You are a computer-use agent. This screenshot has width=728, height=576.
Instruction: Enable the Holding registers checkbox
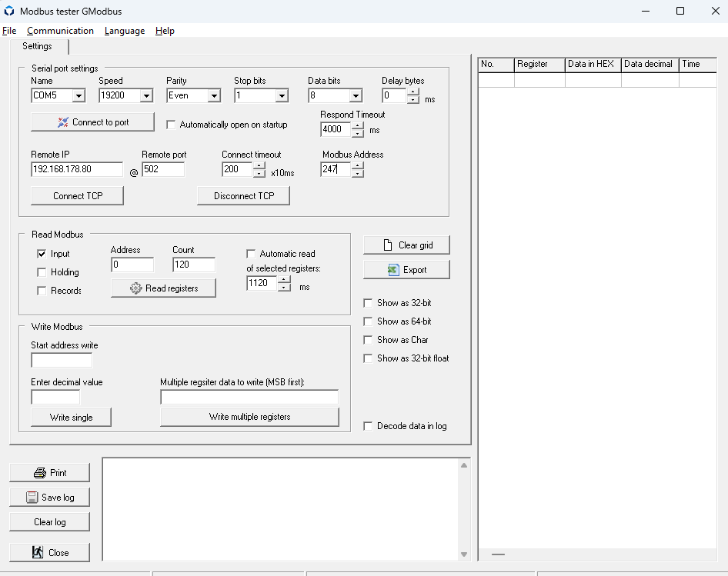point(42,272)
